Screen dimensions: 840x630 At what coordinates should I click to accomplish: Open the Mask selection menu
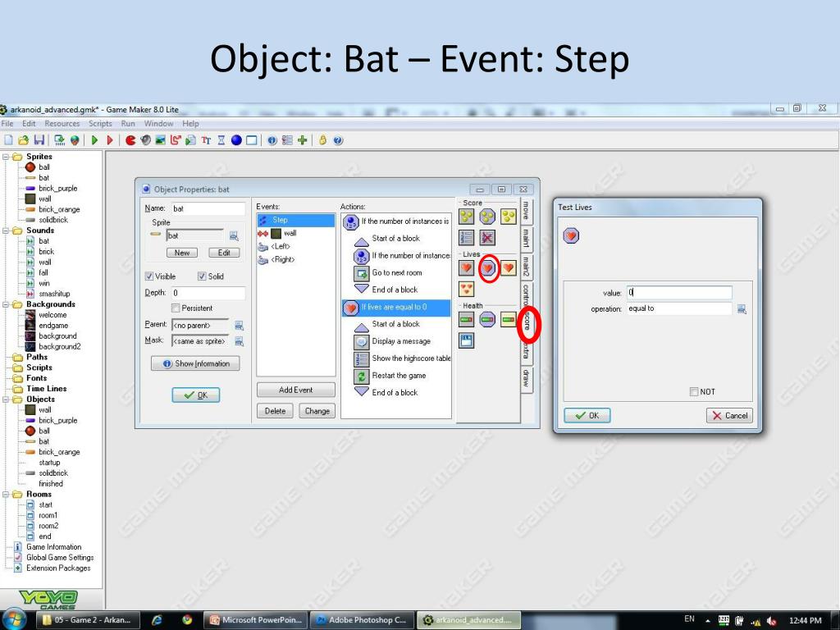(x=239, y=341)
